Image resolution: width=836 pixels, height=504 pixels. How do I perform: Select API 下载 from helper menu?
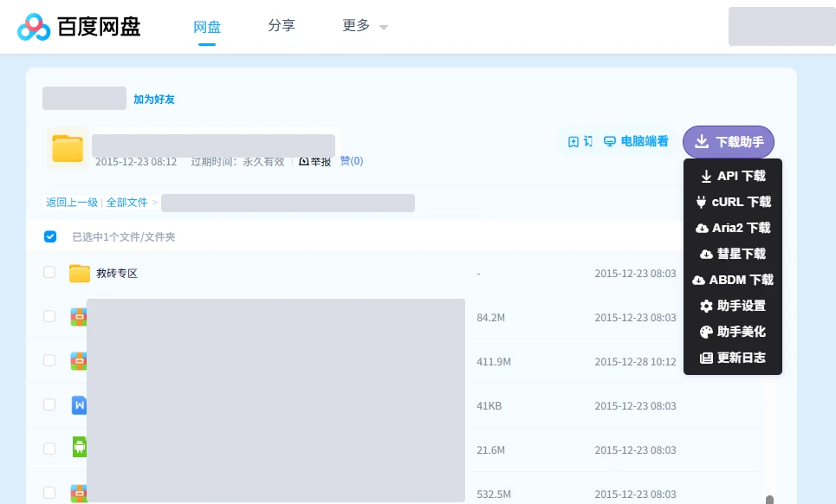[733, 176]
